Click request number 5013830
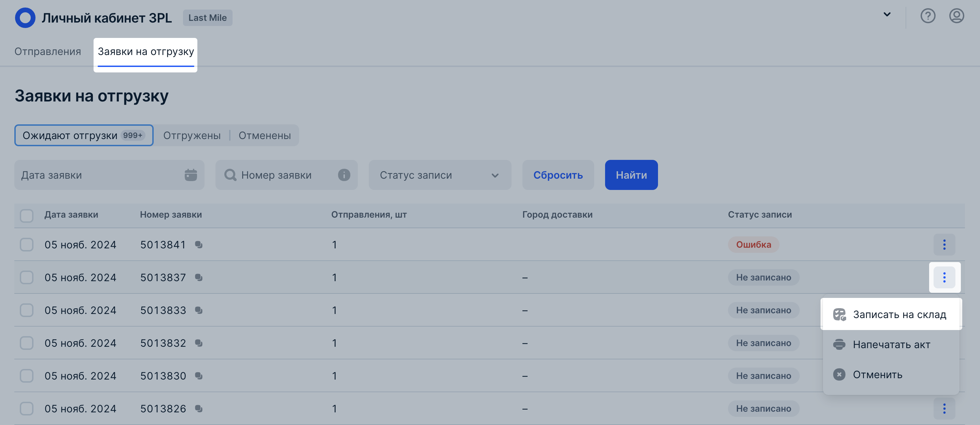 click(163, 375)
